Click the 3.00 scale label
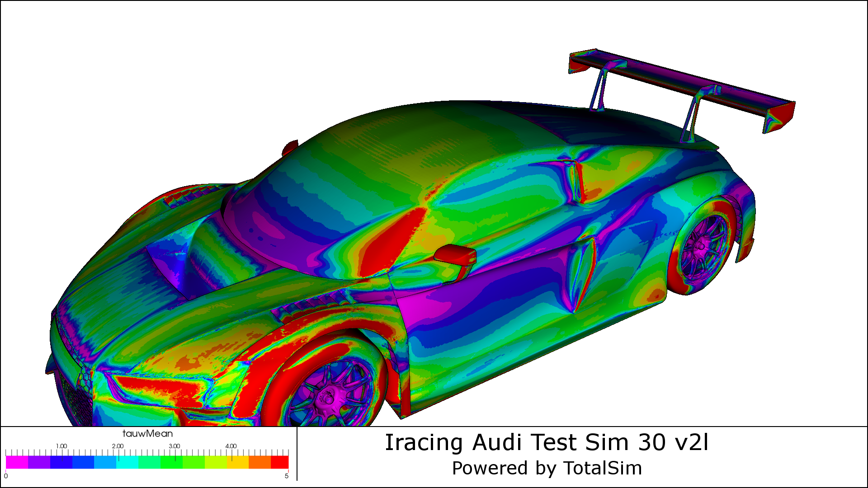 [174, 446]
